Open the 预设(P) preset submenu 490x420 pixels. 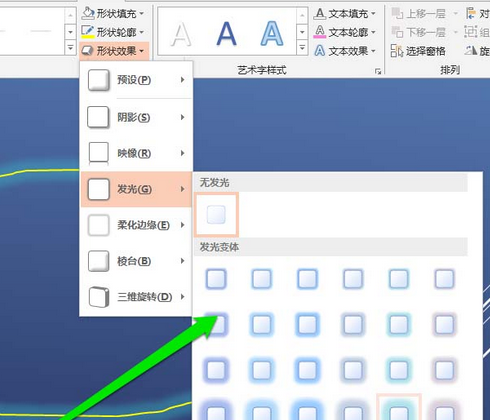(x=136, y=80)
